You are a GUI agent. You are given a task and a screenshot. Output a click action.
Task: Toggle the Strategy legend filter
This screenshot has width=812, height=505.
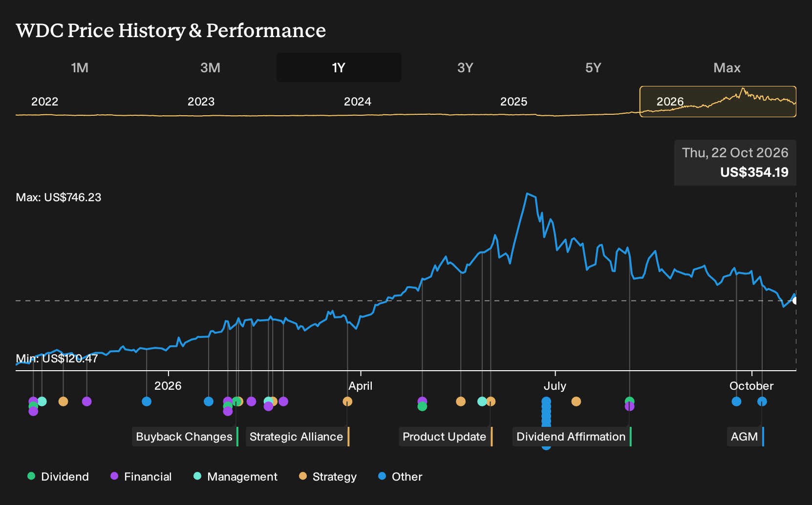(328, 477)
